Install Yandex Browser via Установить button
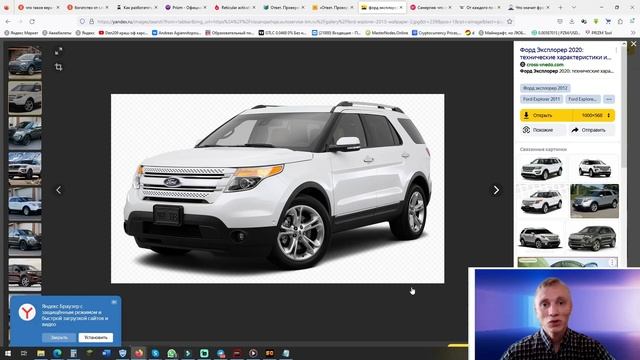 click(96, 338)
